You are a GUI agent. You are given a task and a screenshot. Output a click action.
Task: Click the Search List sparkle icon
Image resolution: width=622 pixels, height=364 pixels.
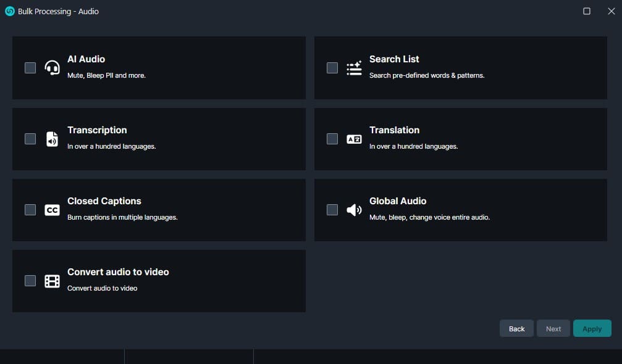(354, 68)
